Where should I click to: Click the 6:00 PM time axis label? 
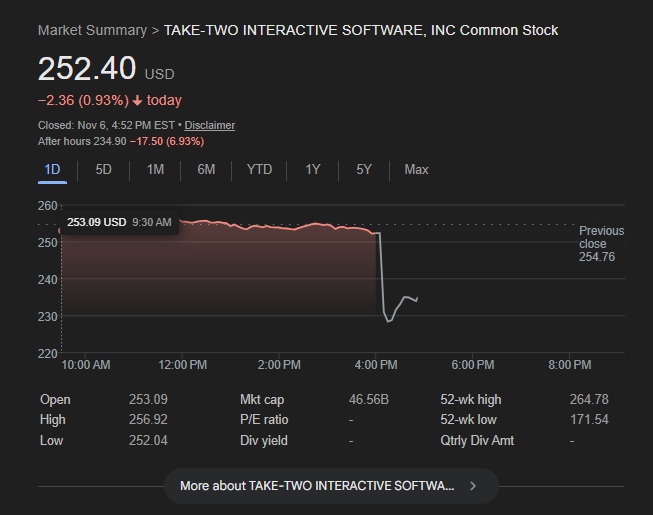click(473, 365)
